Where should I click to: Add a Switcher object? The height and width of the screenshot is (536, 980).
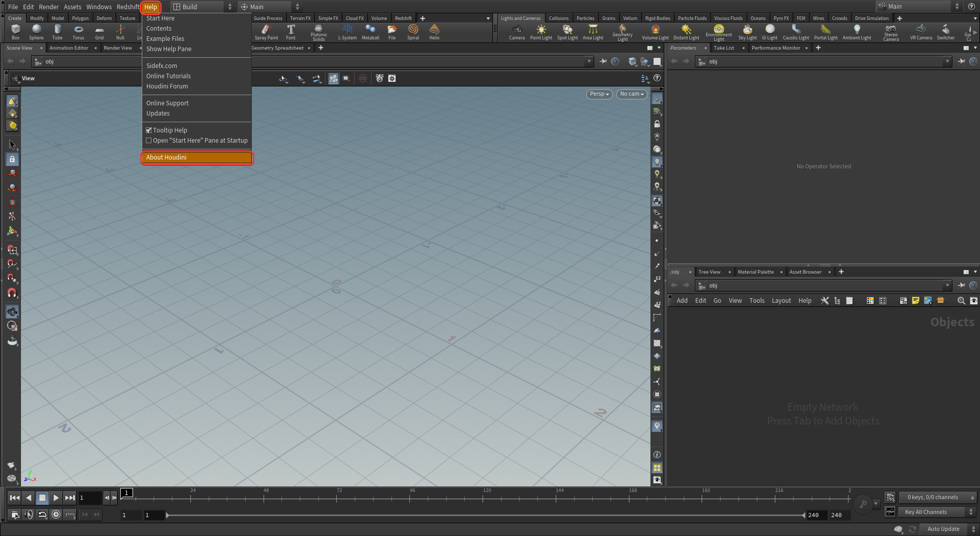point(946,32)
